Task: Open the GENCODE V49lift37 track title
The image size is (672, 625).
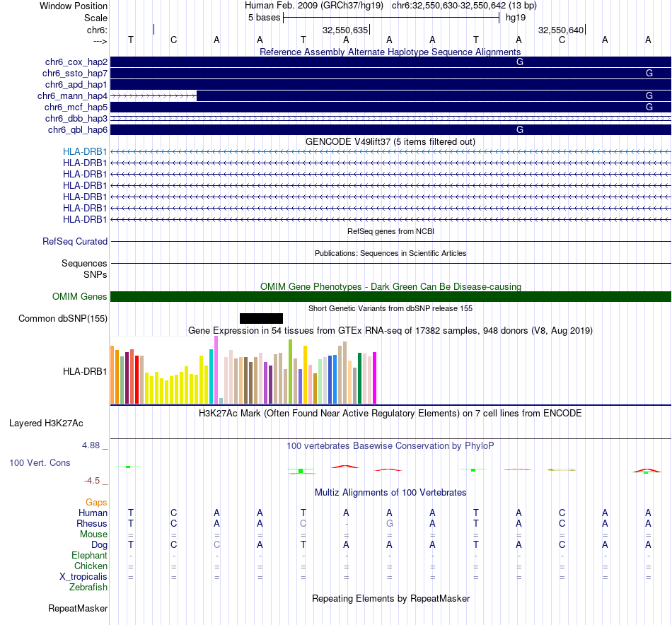Action: pos(390,142)
